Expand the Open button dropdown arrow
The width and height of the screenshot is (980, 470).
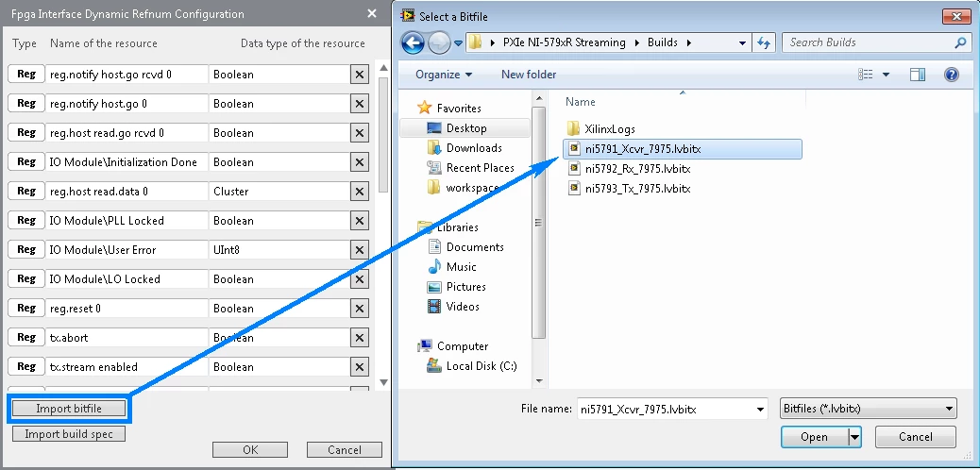[x=855, y=437]
